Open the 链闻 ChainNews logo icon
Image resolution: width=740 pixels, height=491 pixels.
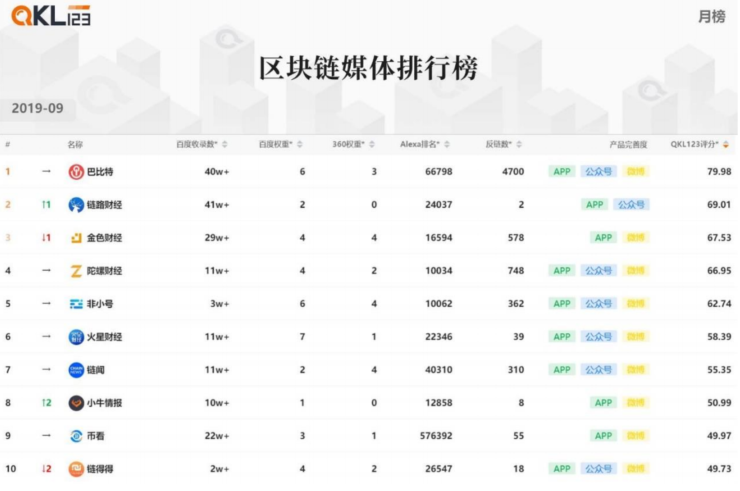point(76,370)
